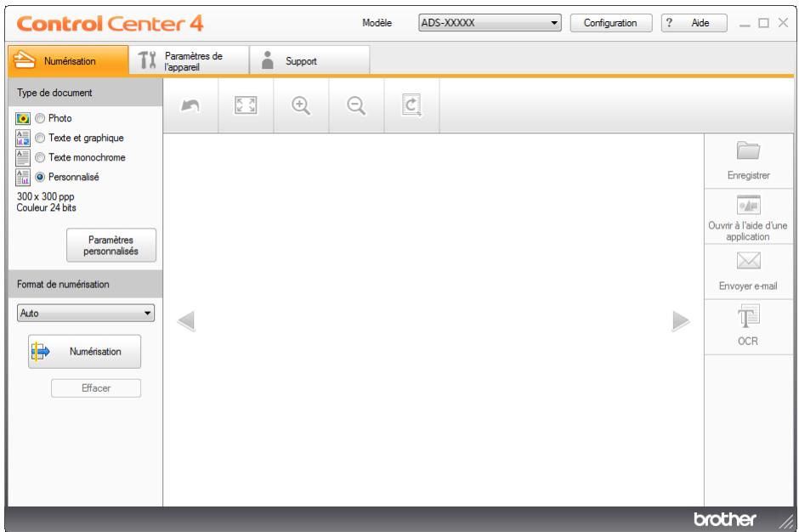Open Aide help button
The image size is (799, 532).
pos(694,23)
